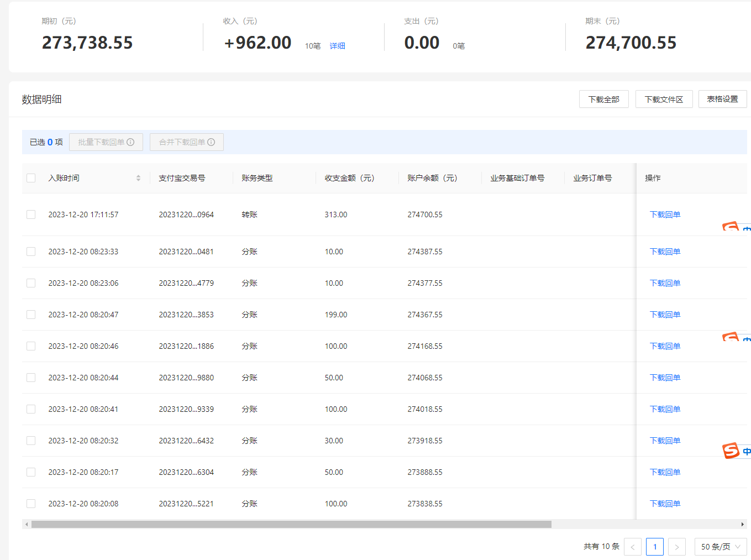Download receipt for transaction 20231220...1886
The height and width of the screenshot is (560, 751).
pos(665,346)
